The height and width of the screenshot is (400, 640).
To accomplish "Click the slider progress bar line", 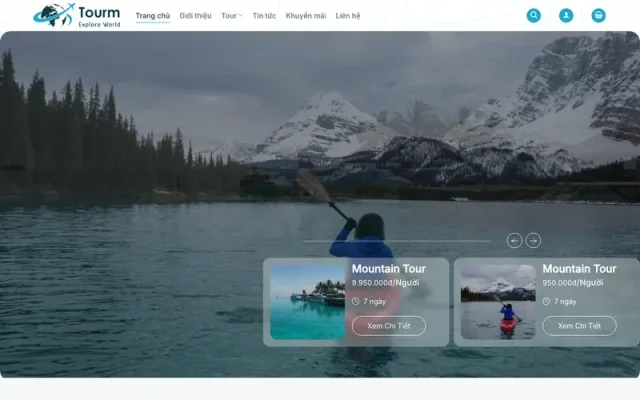I will (396, 241).
